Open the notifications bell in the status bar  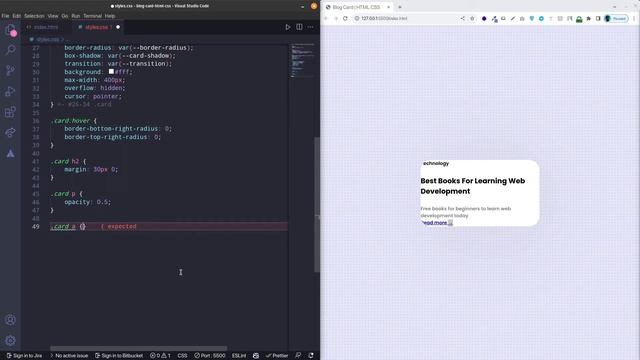click(x=311, y=356)
